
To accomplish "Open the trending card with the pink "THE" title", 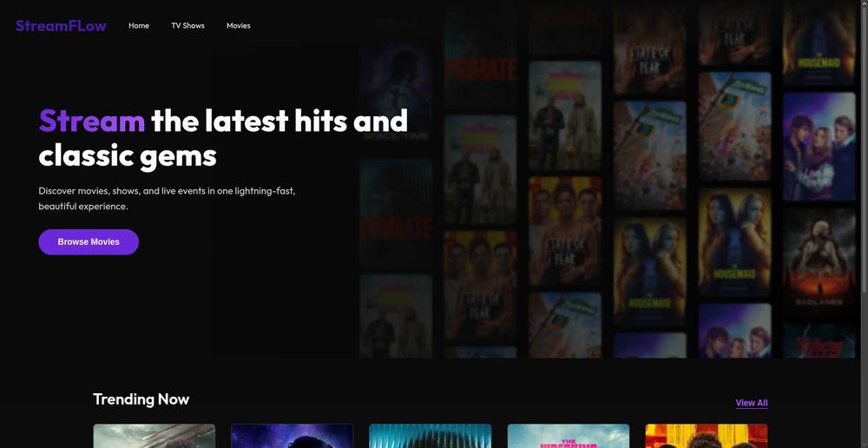I will pos(569,436).
